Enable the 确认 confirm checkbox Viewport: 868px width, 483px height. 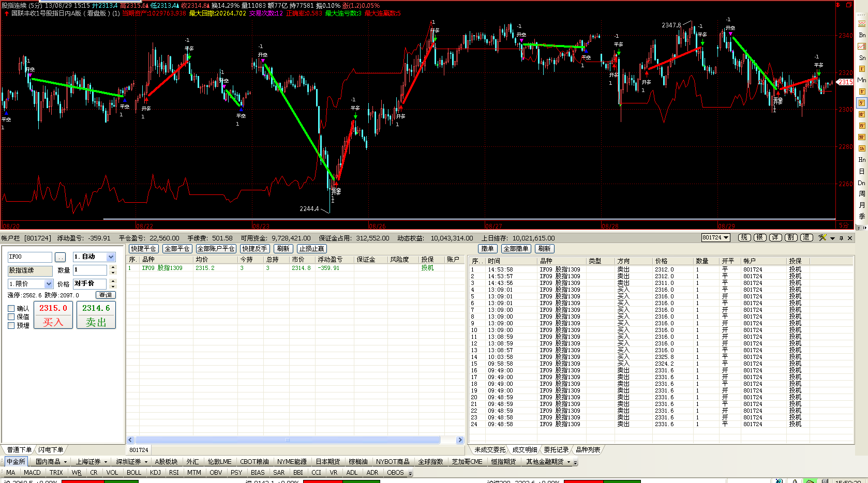[11, 309]
